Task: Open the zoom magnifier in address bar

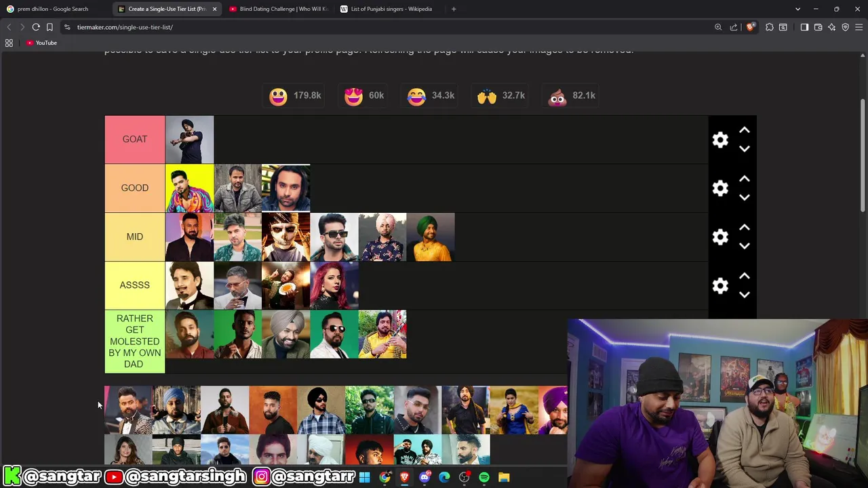Action: click(x=718, y=27)
